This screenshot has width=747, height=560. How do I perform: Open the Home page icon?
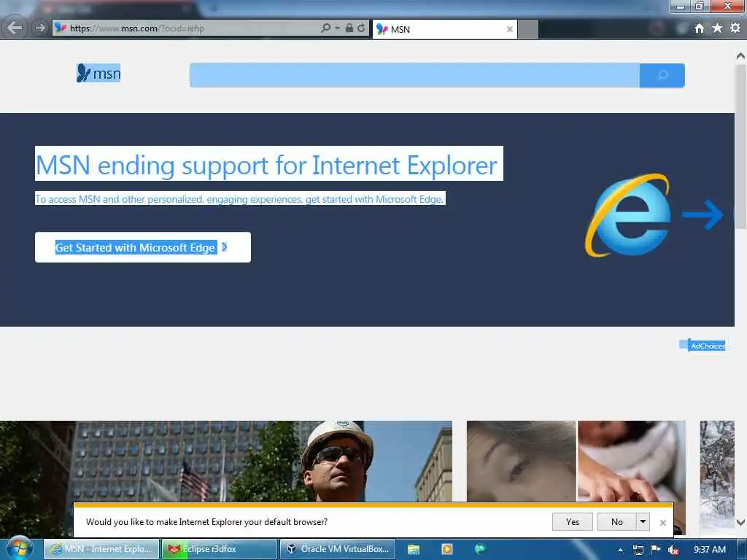click(699, 28)
